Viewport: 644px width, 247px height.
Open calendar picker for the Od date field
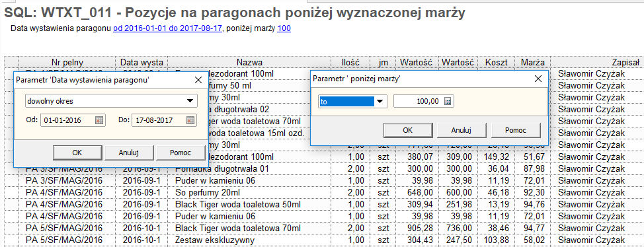(99, 120)
